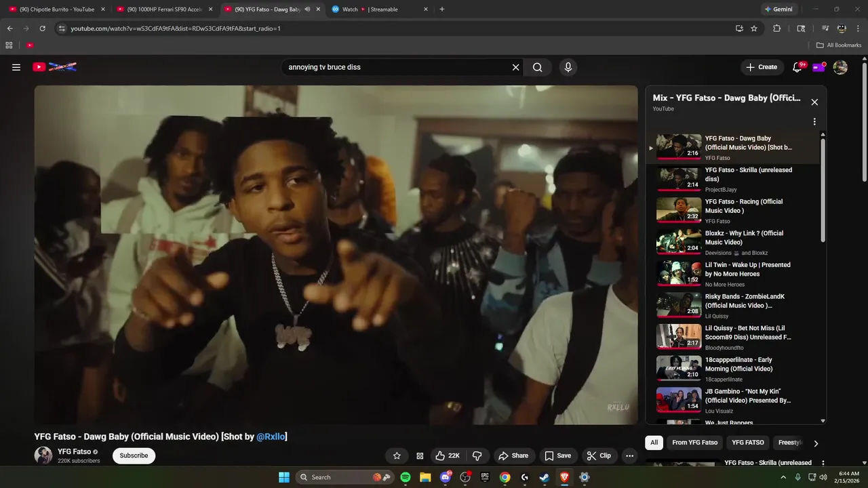Open All Bookmarks folder

click(x=839, y=45)
